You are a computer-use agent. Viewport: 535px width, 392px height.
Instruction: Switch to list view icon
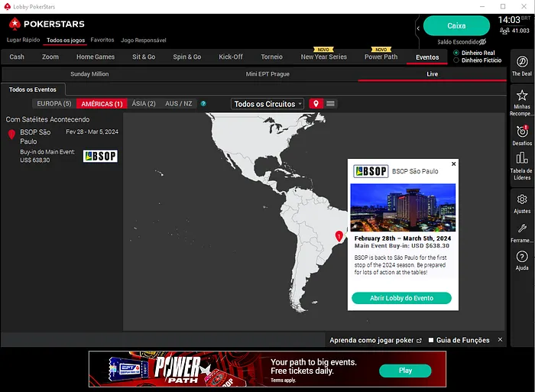click(x=330, y=104)
